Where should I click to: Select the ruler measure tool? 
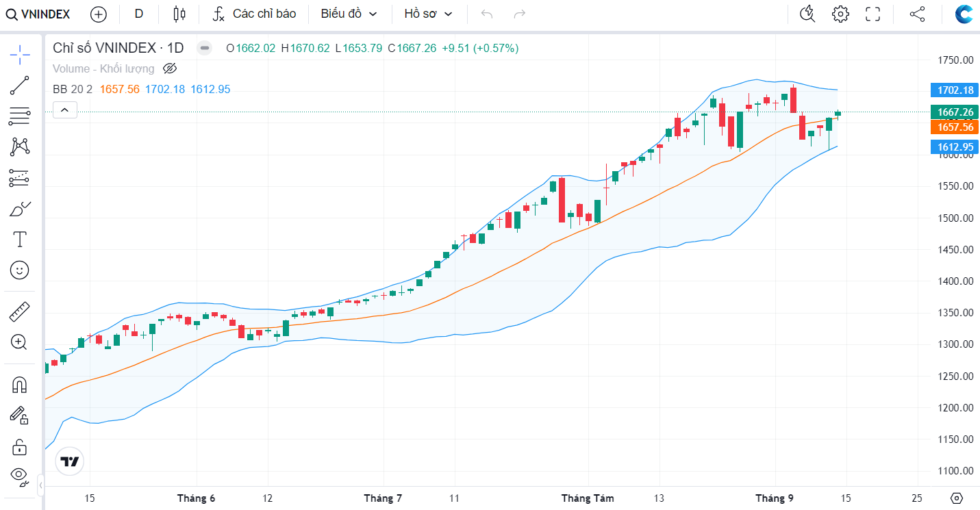point(20,312)
